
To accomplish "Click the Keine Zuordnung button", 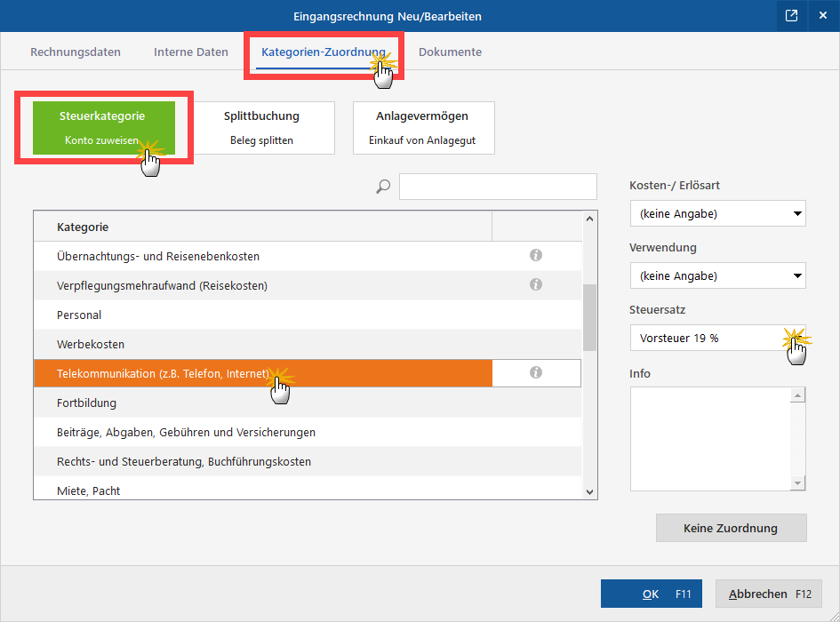I will pos(732,528).
